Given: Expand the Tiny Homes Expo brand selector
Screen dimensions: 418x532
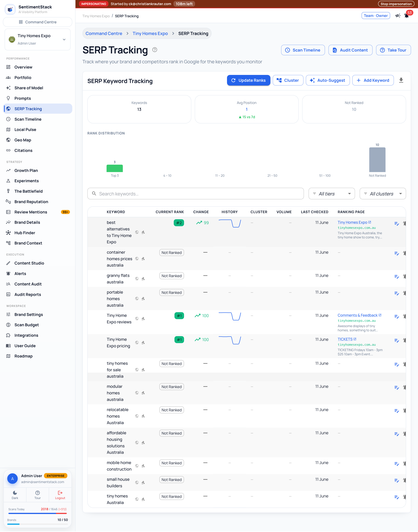Looking at the screenshot, I should coord(37,39).
